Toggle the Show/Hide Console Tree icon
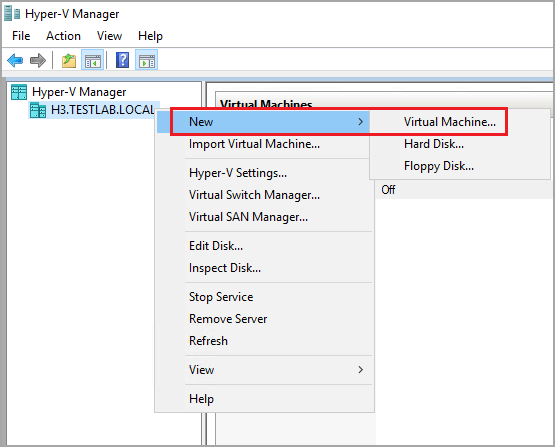 [93, 61]
